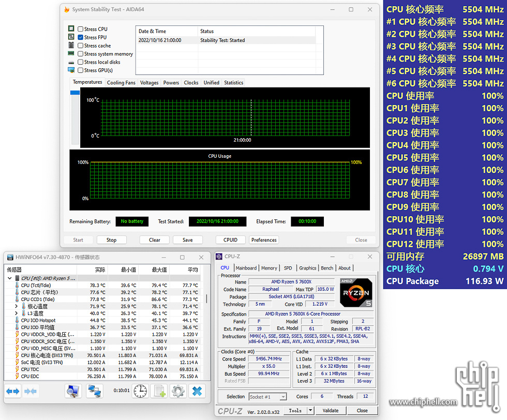Collapse the CPU [#0] AMD Ryzen sensor group

[x=10, y=278]
